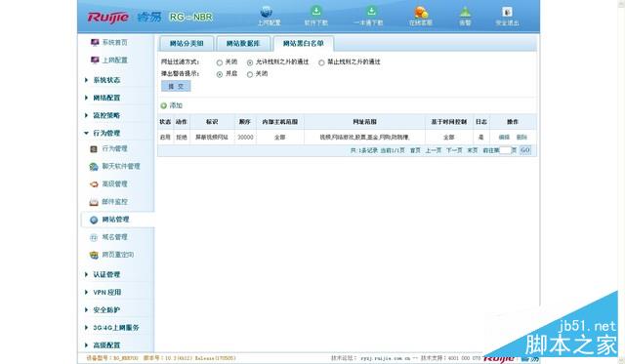
Task: Click the 提交 submit button
Action: [176, 87]
